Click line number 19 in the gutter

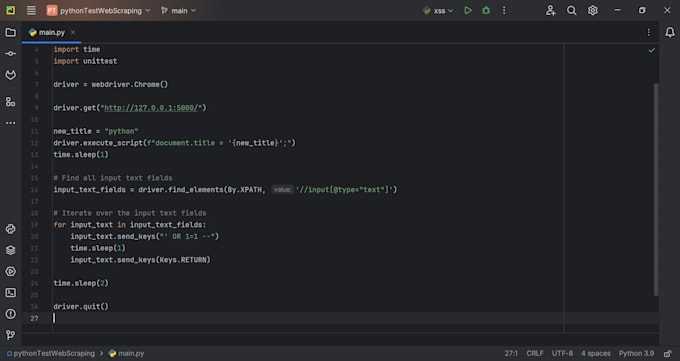tap(34, 225)
